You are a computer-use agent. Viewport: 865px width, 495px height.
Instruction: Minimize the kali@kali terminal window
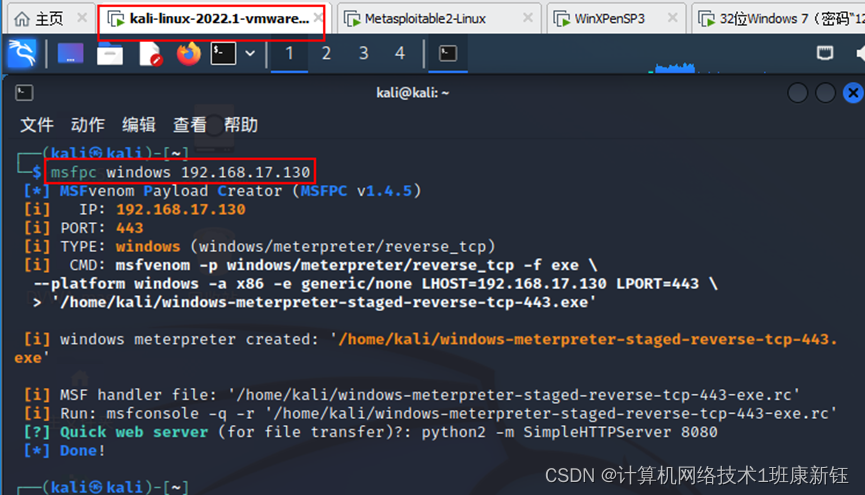tap(798, 93)
